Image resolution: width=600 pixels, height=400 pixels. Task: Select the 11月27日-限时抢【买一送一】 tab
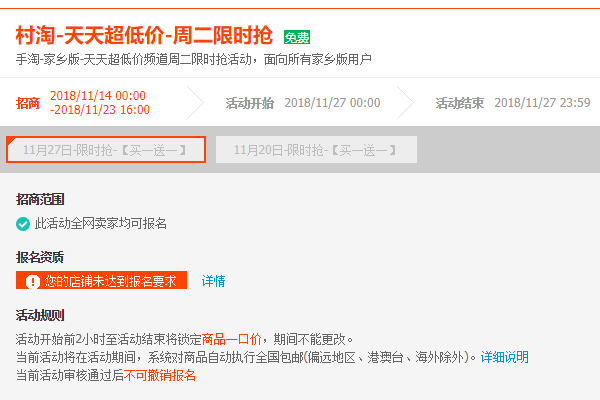pyautogui.click(x=106, y=150)
